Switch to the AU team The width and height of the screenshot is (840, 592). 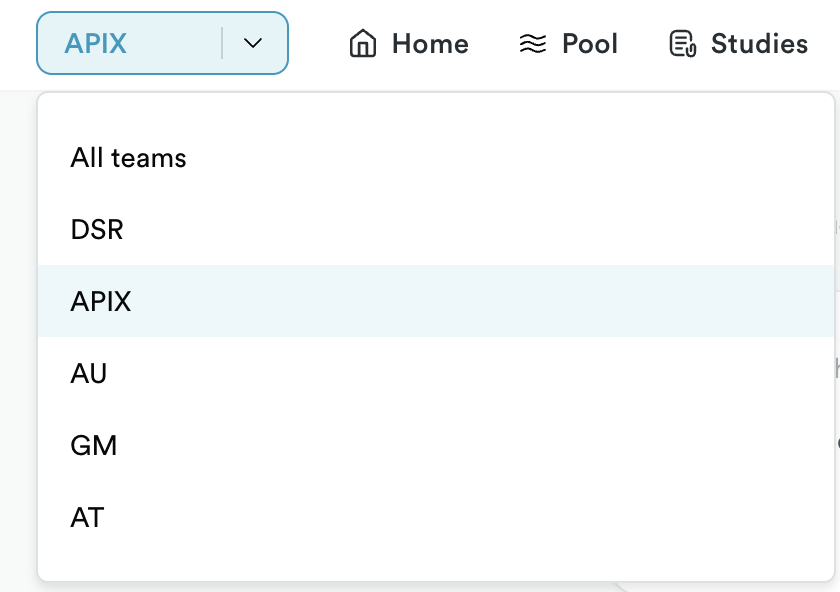tap(436, 373)
